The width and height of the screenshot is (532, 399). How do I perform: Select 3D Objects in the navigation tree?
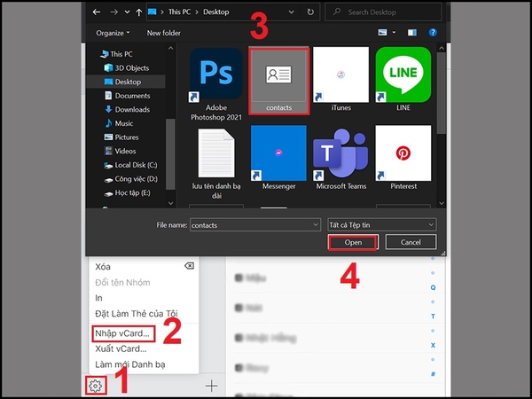126,68
